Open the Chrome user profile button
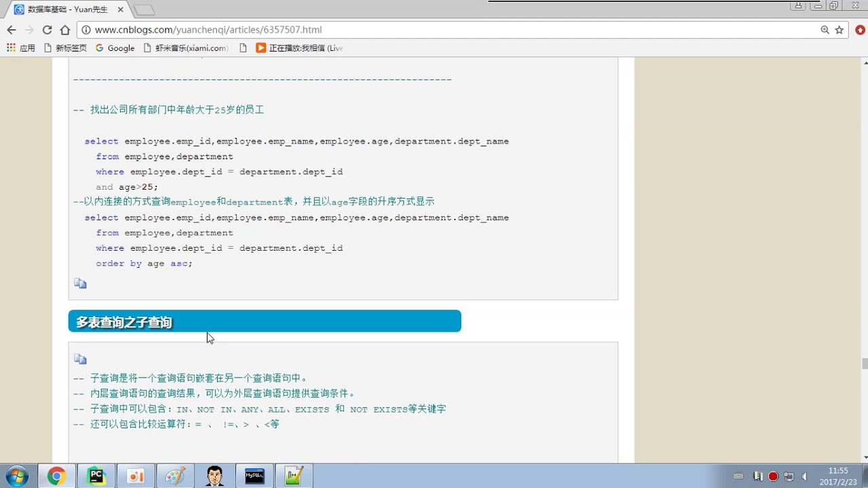Screen dimensions: 868x488 pos(798,5)
